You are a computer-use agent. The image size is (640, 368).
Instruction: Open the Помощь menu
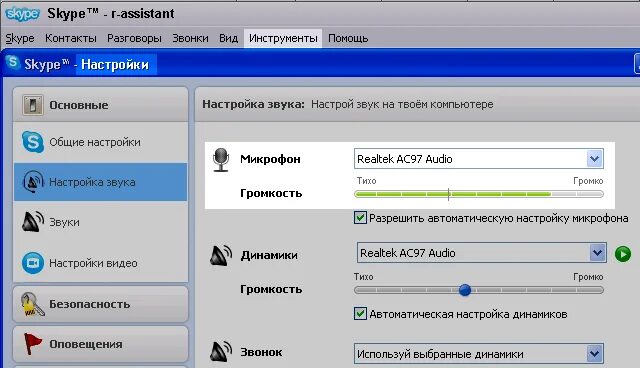coord(348,38)
